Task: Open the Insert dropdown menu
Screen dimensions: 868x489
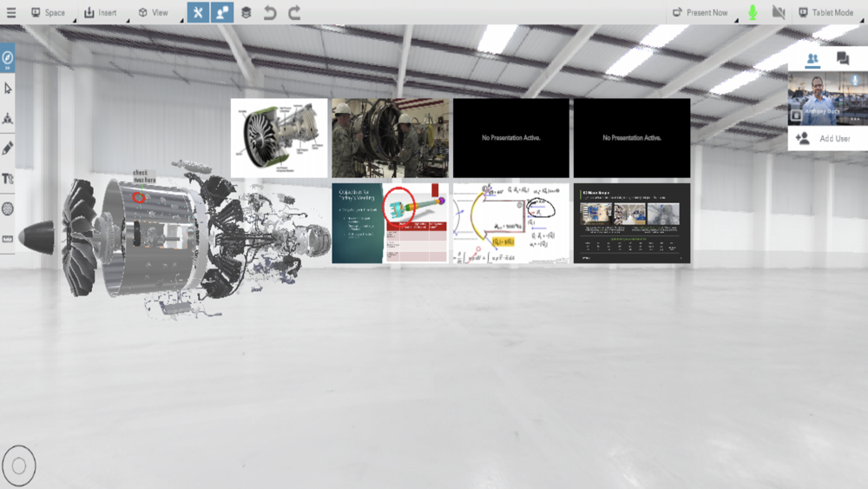Action: (x=102, y=12)
